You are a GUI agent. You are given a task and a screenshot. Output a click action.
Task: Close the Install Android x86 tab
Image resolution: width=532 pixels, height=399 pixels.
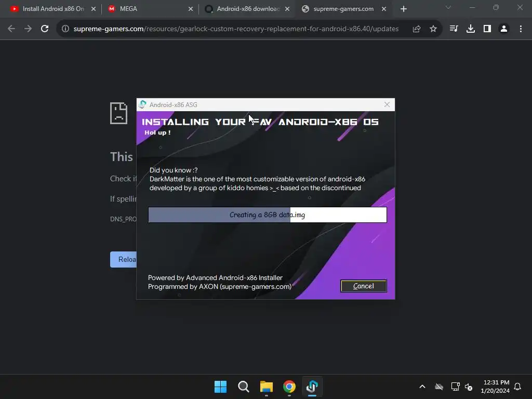click(x=94, y=9)
